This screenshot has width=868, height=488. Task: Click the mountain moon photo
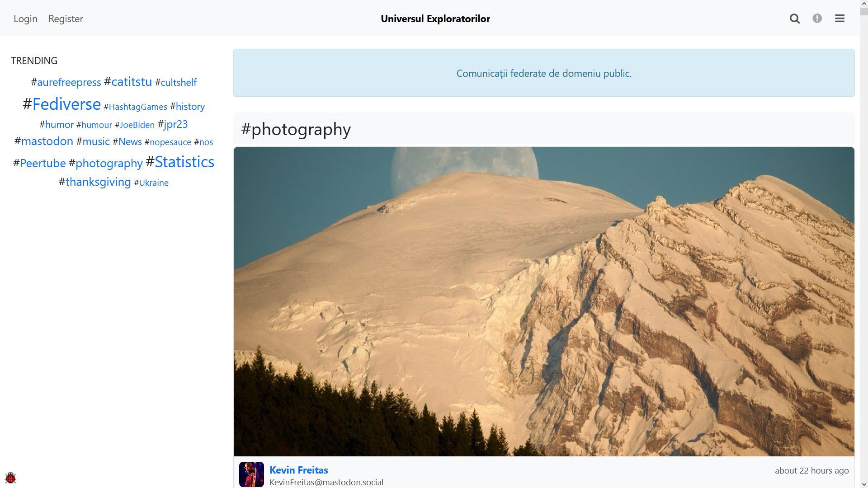(544, 301)
